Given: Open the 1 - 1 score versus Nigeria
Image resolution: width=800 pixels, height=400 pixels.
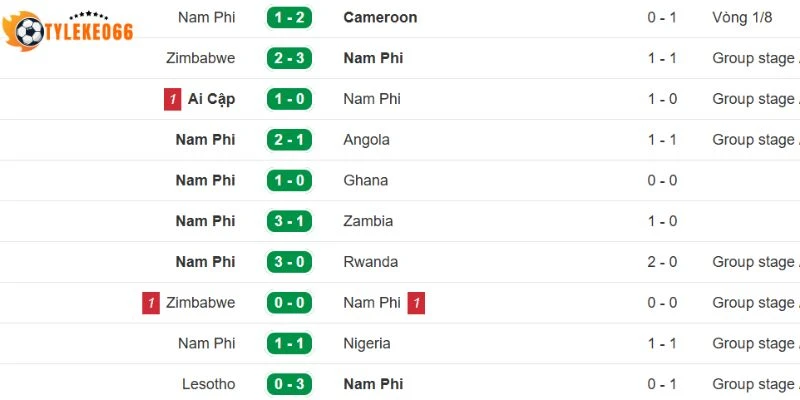Looking at the screenshot, I should pos(289,344).
